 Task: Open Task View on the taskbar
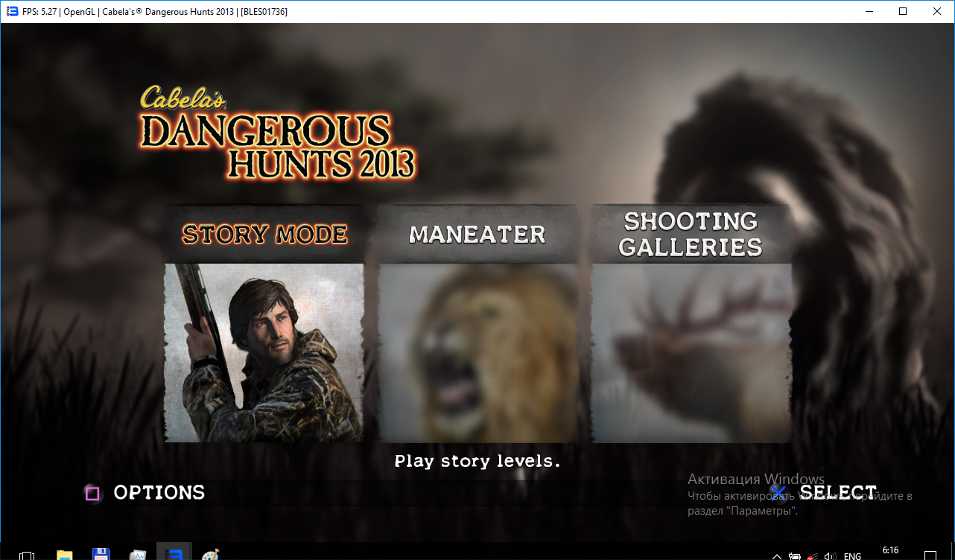coord(27,555)
